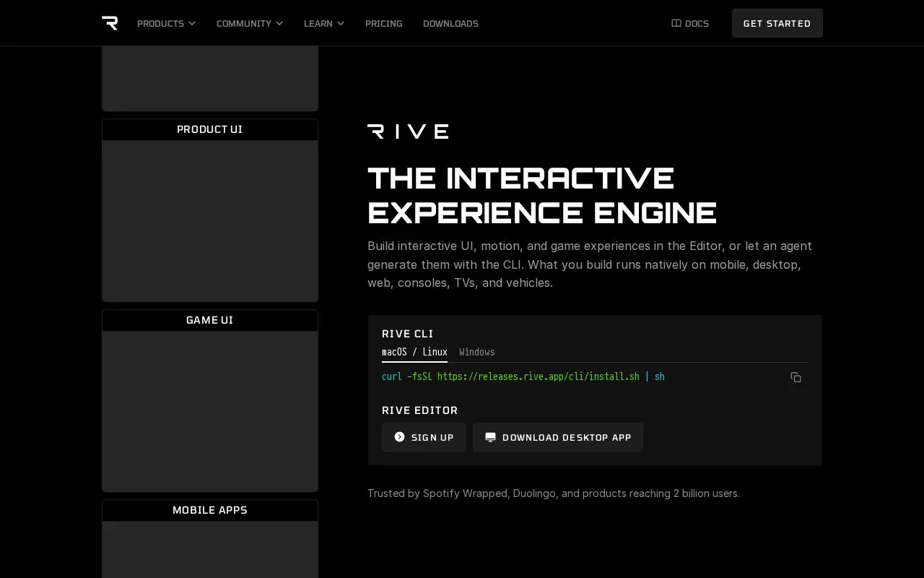The height and width of the screenshot is (578, 924).
Task: Click the 'RIVE EDITOR' heading
Action: pos(420,410)
